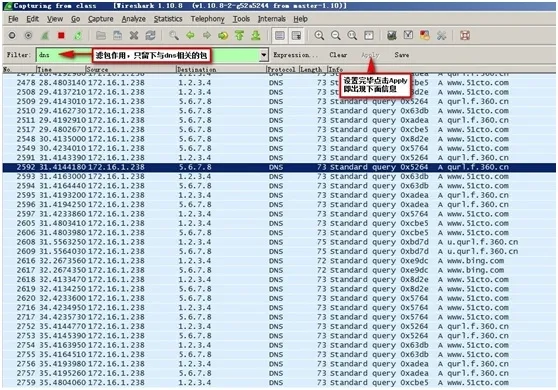Open preferences (tools icon)
Screen dimensions: 558x390
point(441,36)
